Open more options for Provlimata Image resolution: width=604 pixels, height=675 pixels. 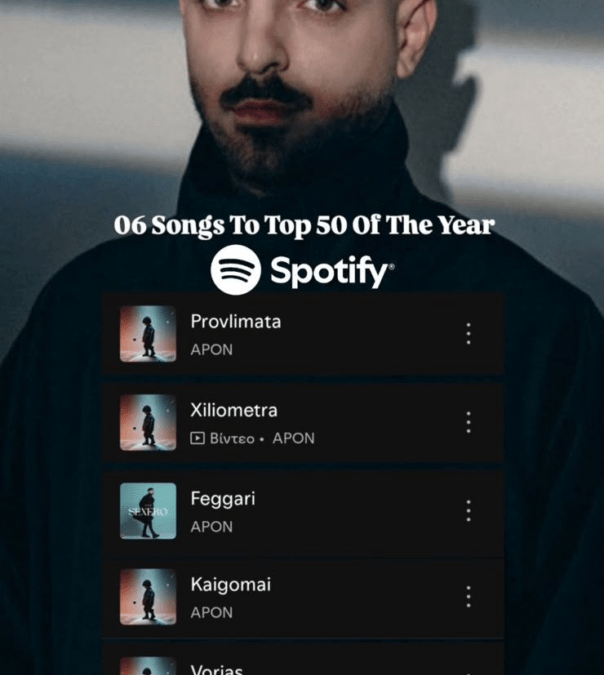pyautogui.click(x=468, y=334)
